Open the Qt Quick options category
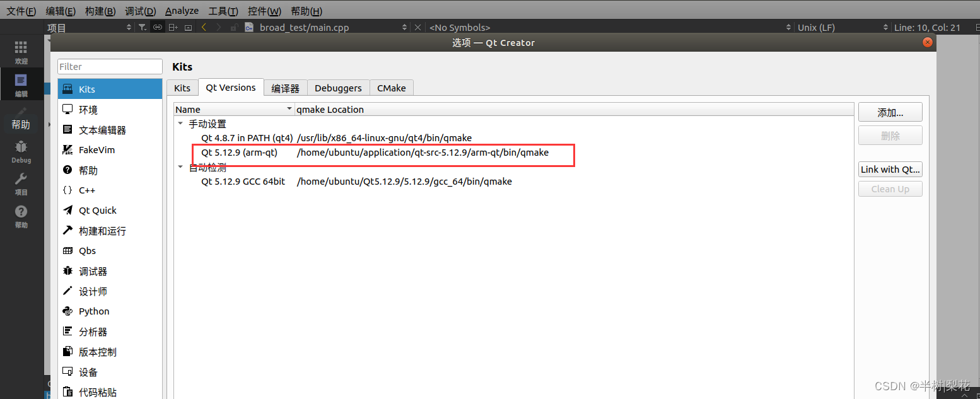980x399 pixels. click(110, 210)
